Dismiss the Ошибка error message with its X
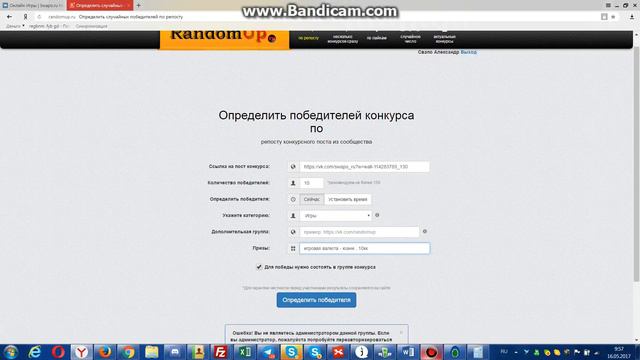 tap(401, 333)
